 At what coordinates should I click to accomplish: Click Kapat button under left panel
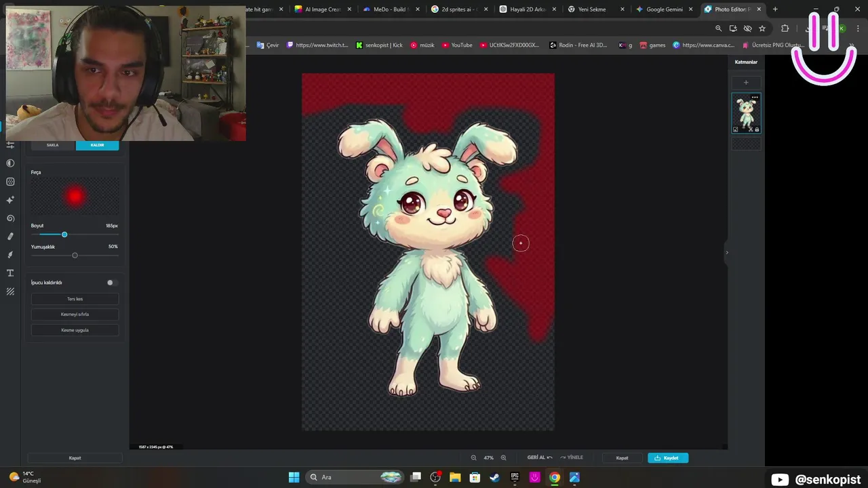tap(75, 457)
